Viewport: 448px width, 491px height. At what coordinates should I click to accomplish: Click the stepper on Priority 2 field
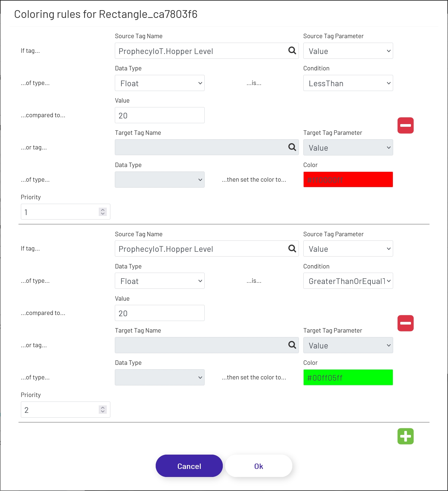103,410
